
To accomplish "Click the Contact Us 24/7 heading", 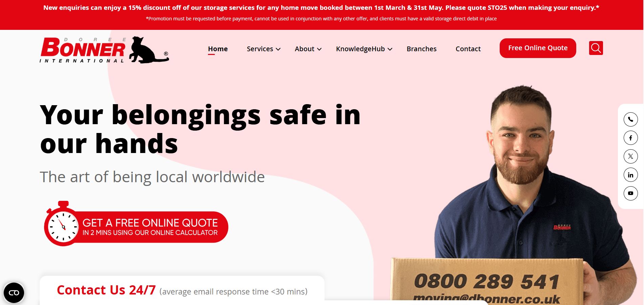I will pyautogui.click(x=106, y=290).
